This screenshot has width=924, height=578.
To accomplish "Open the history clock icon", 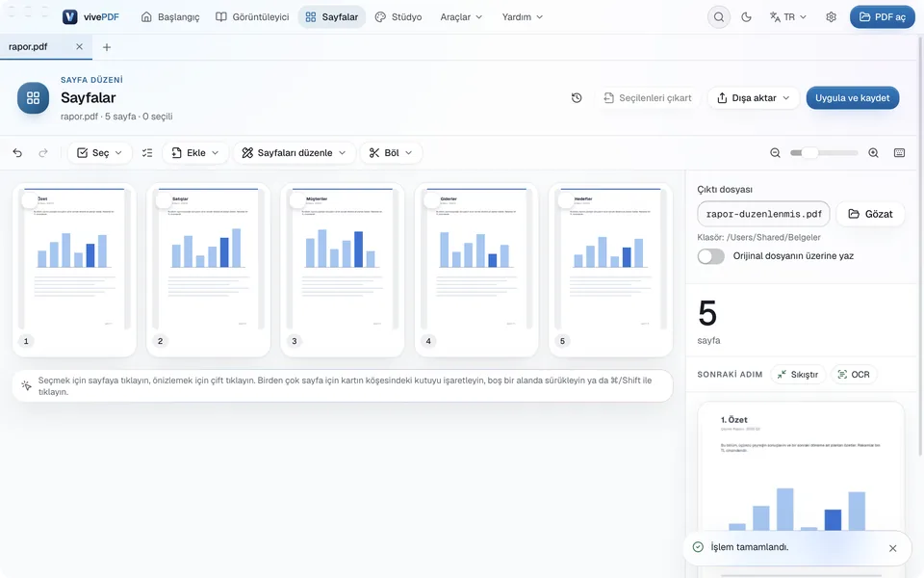I will click(577, 98).
